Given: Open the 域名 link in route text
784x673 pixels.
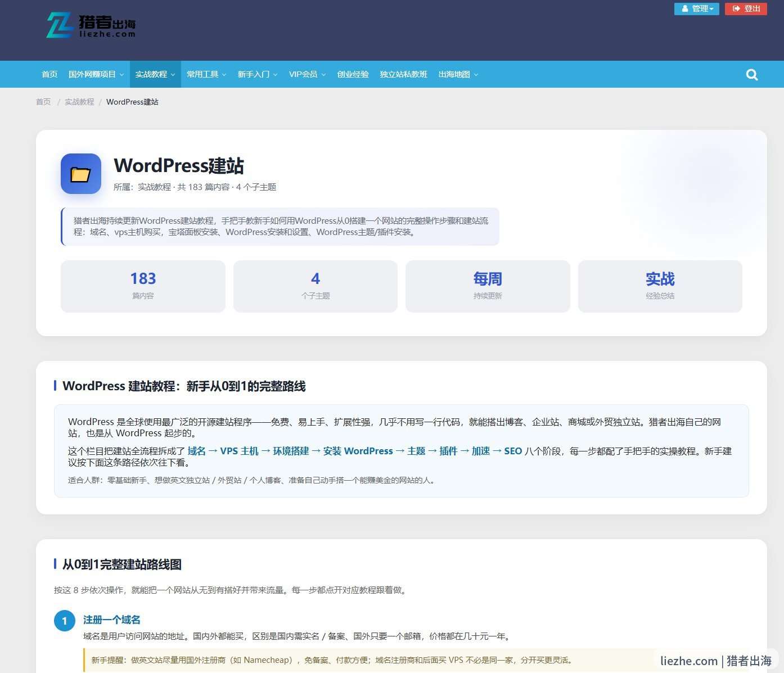Looking at the screenshot, I should click(x=197, y=451).
